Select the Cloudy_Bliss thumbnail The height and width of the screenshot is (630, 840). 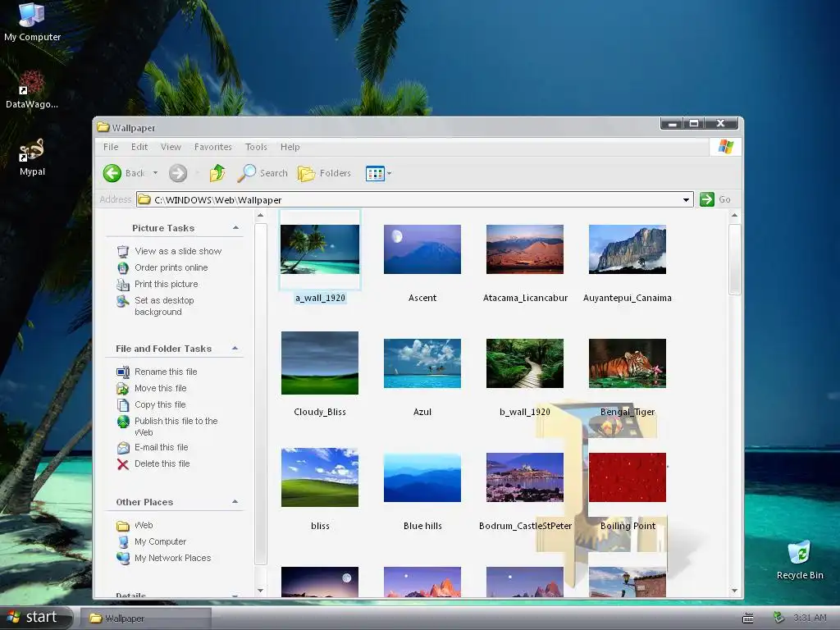coord(320,363)
